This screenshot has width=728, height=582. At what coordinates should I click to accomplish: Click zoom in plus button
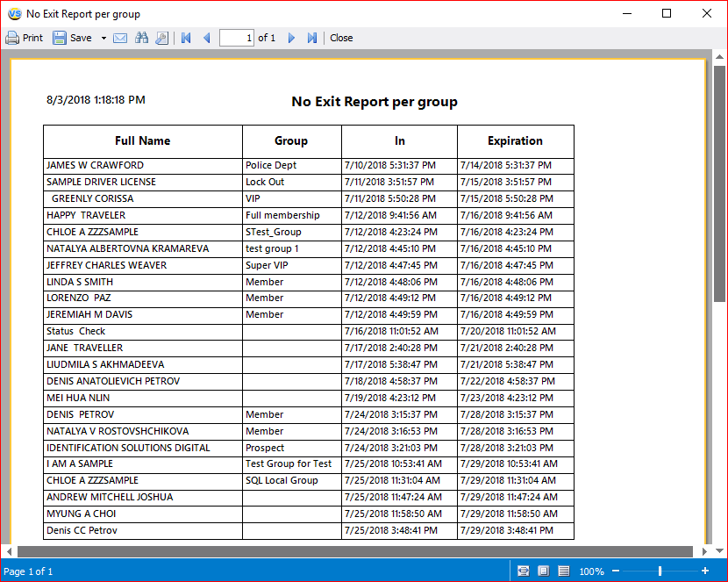pos(705,571)
